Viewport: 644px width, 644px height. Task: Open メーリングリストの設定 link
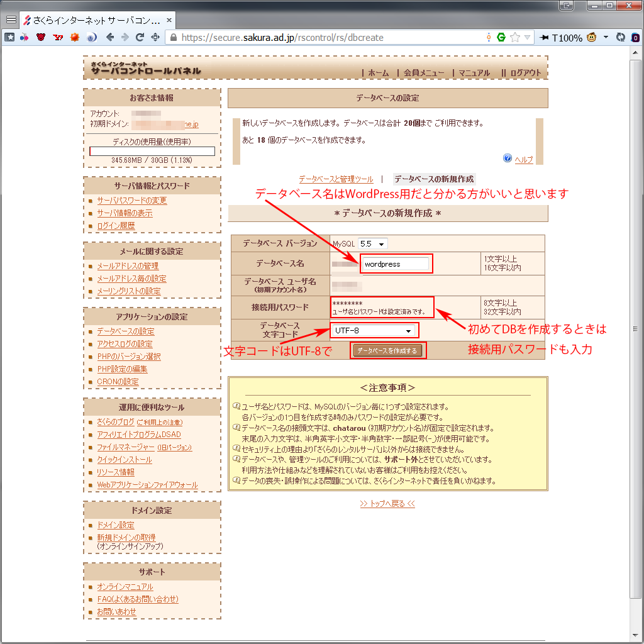pos(128,291)
